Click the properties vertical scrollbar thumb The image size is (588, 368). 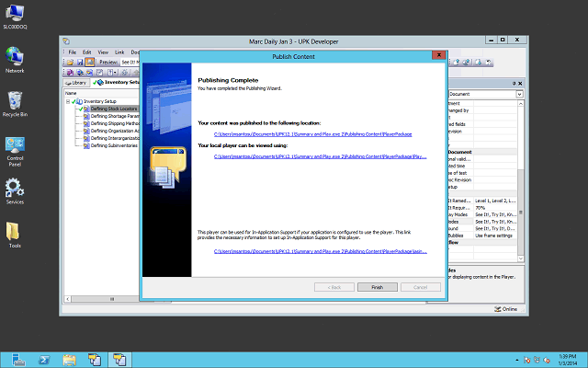pos(521,213)
